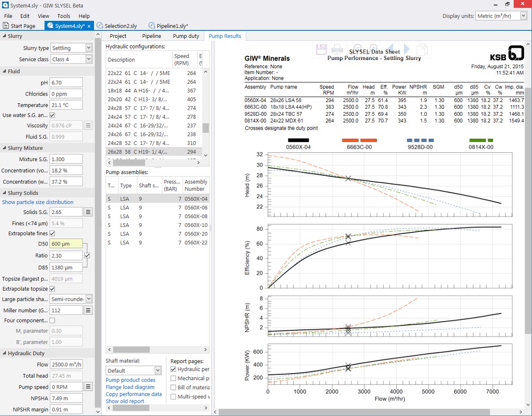Uncheck Extrapolate topsize
This screenshot has height=416, width=532.
click(52, 289)
